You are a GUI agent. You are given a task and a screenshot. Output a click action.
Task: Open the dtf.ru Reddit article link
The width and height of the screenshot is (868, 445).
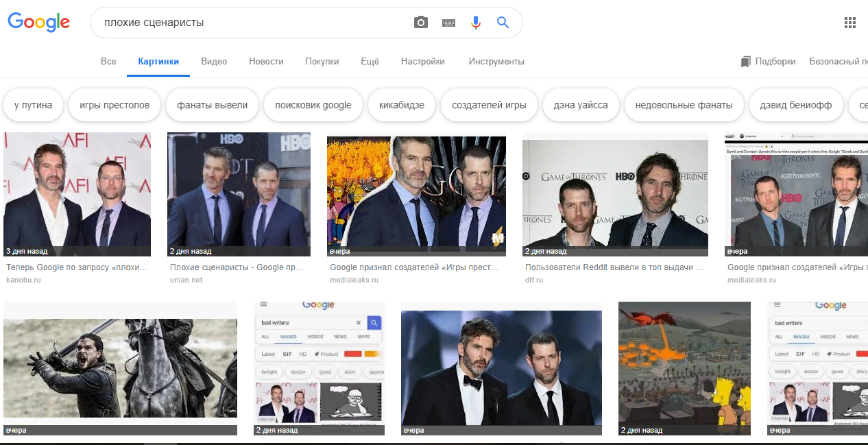[x=614, y=267]
